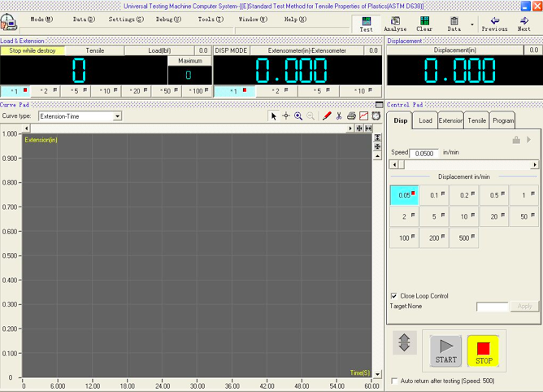This screenshot has width=543, height=392.
Task: Open the Settings menu
Action: pyautogui.click(x=126, y=19)
